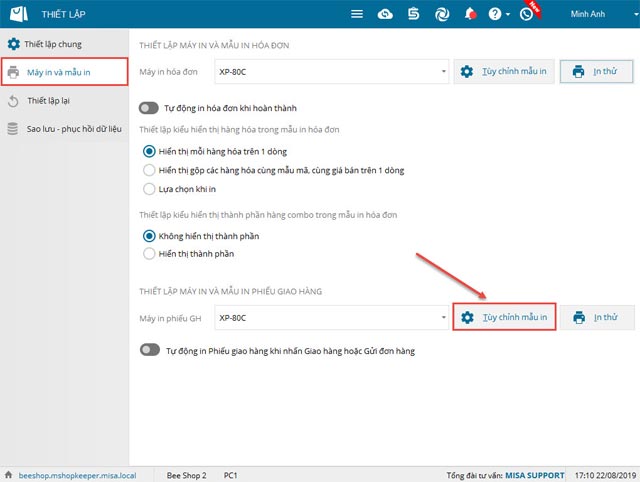
Task: Choose 'Hiển thị thành phần' radio option
Action: [x=150, y=254]
